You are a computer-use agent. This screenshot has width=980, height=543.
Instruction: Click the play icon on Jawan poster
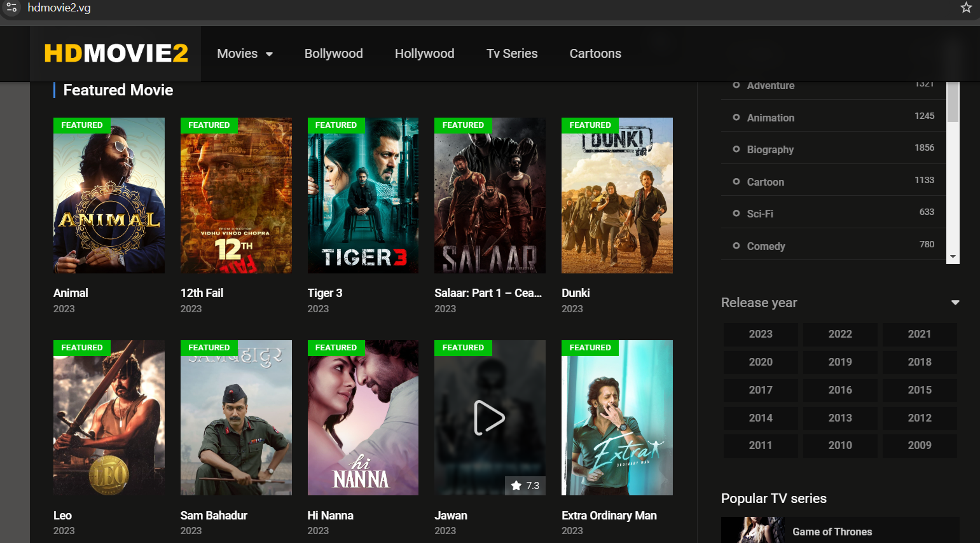tap(490, 418)
